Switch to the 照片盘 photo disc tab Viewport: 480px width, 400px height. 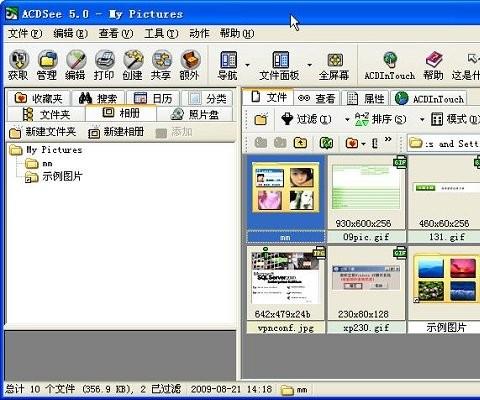(195, 114)
